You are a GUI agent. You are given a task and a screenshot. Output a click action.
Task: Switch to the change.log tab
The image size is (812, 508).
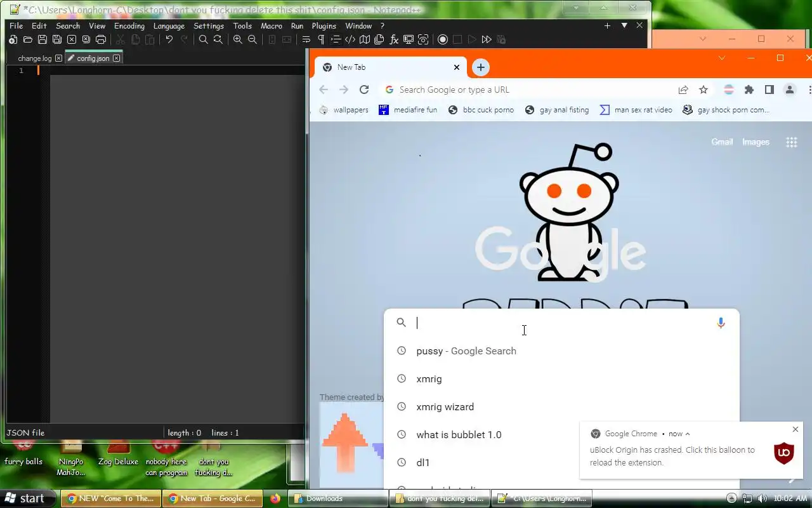pos(35,58)
